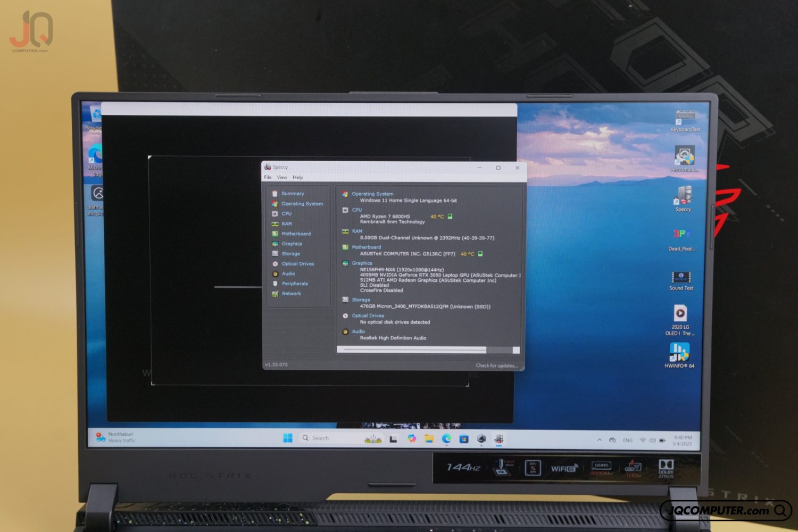The image size is (798, 532).
Task: Select the '476GB Micron_2400' storage line
Action: point(425,306)
